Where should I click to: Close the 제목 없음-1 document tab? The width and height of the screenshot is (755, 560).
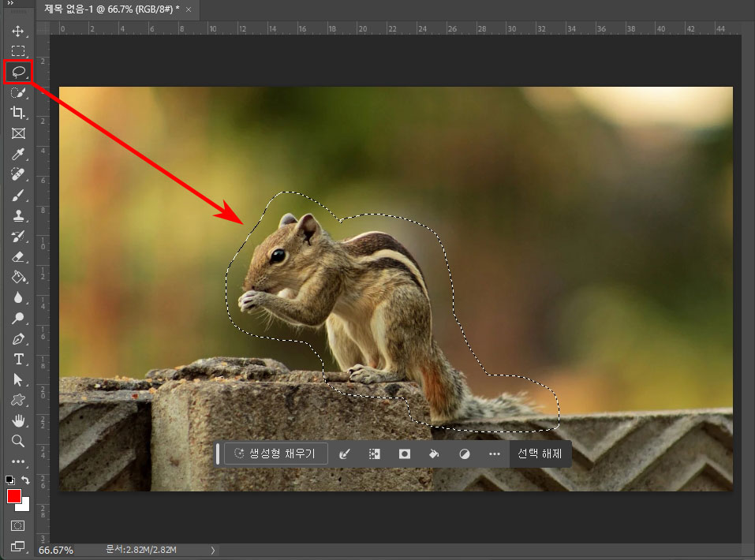point(189,9)
